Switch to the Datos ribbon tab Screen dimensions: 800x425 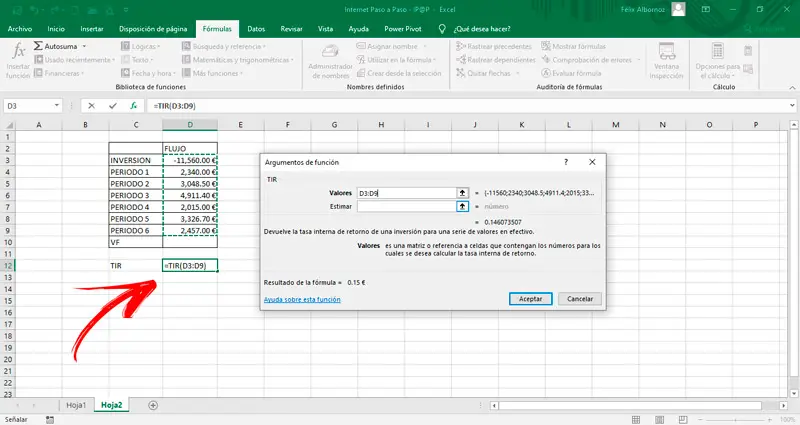point(257,29)
